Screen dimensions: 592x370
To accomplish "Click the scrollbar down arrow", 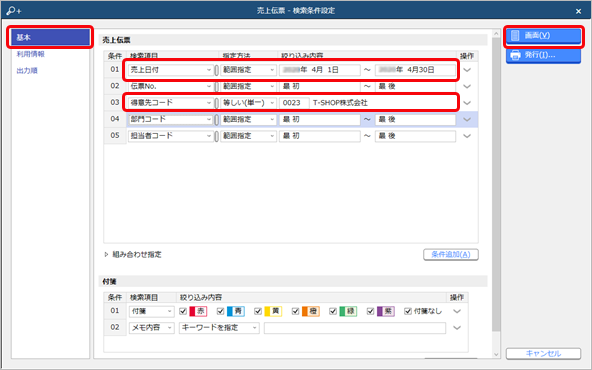I will pos(496,355).
